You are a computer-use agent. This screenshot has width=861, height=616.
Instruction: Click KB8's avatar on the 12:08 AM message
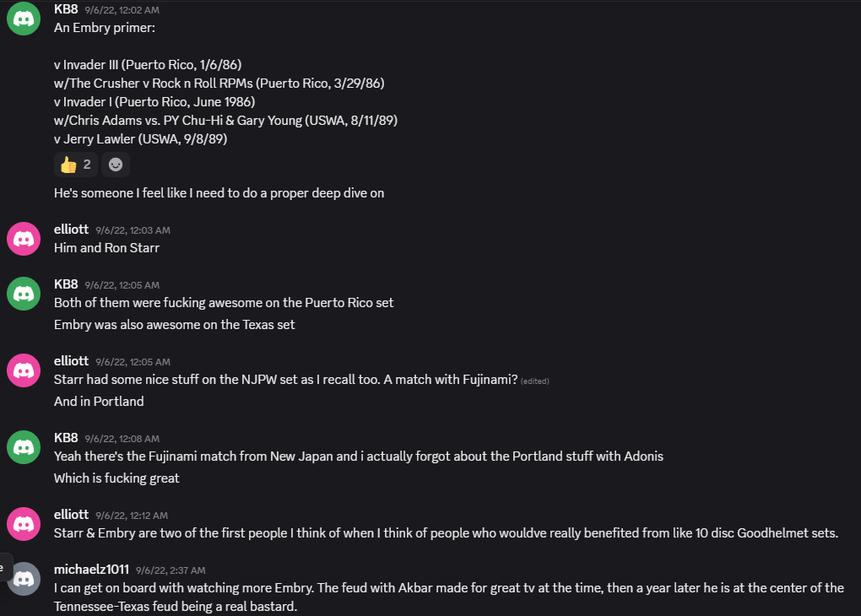pos(24,446)
